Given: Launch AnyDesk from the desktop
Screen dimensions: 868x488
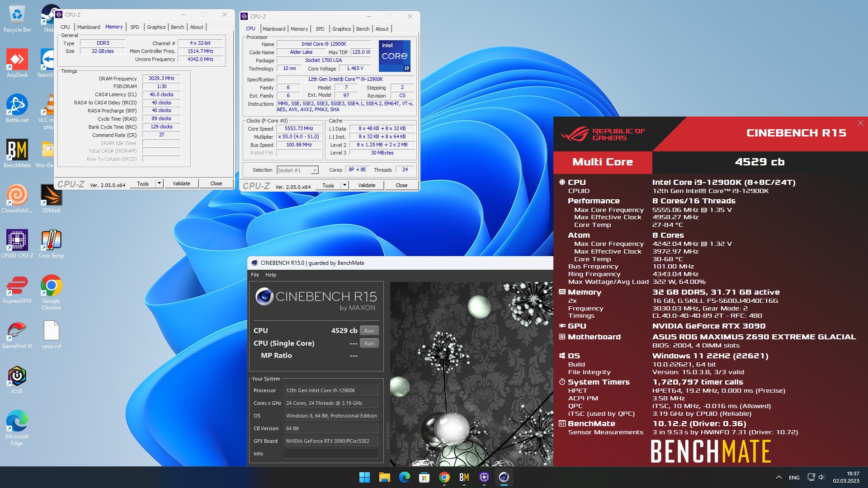Looking at the screenshot, I should pyautogui.click(x=17, y=63).
